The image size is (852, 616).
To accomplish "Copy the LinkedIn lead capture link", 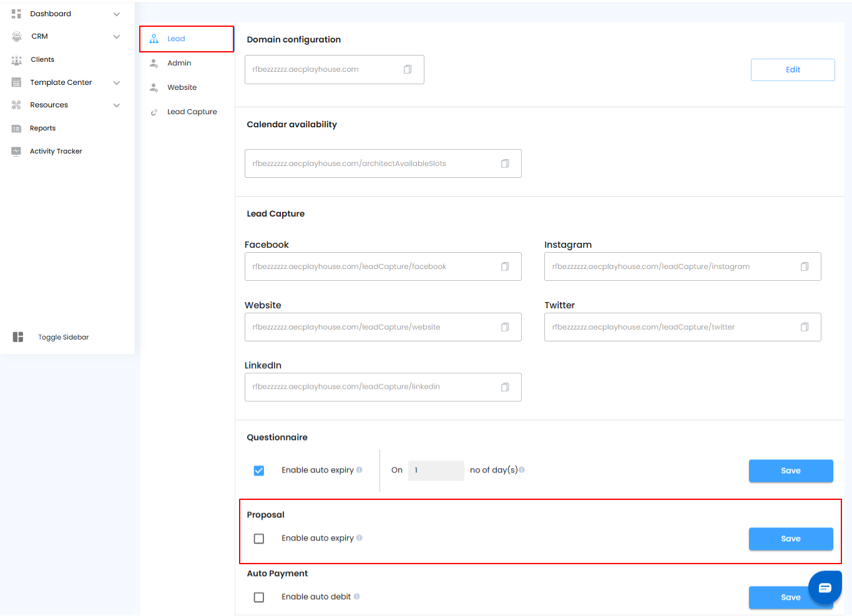I will 505,387.
